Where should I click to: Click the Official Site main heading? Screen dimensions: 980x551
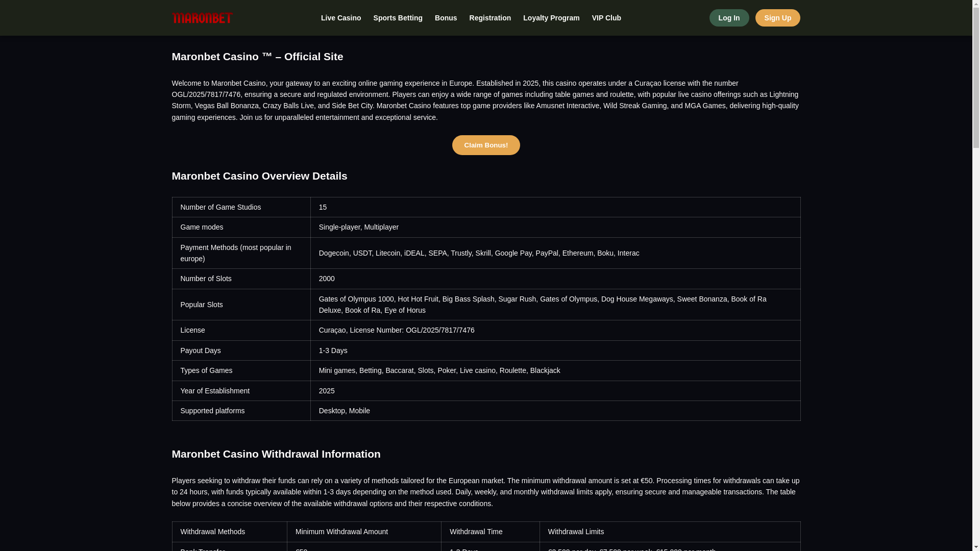[x=257, y=57]
